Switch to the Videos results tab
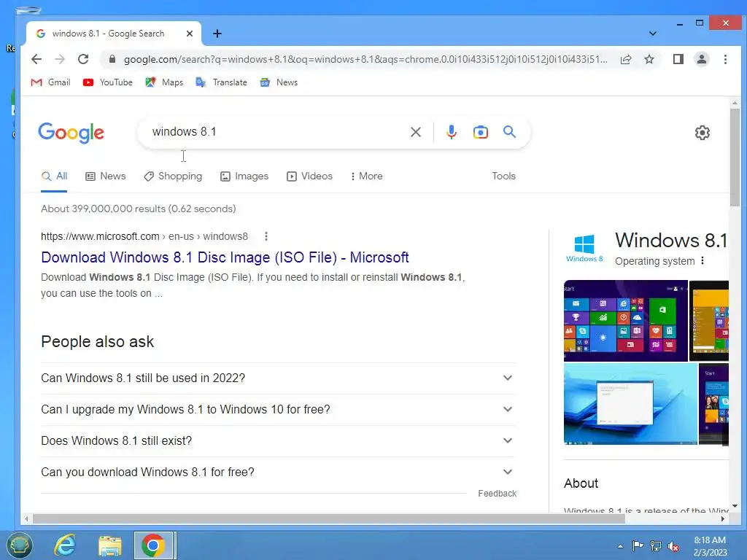Viewport: 747px width, 560px height. click(x=309, y=176)
